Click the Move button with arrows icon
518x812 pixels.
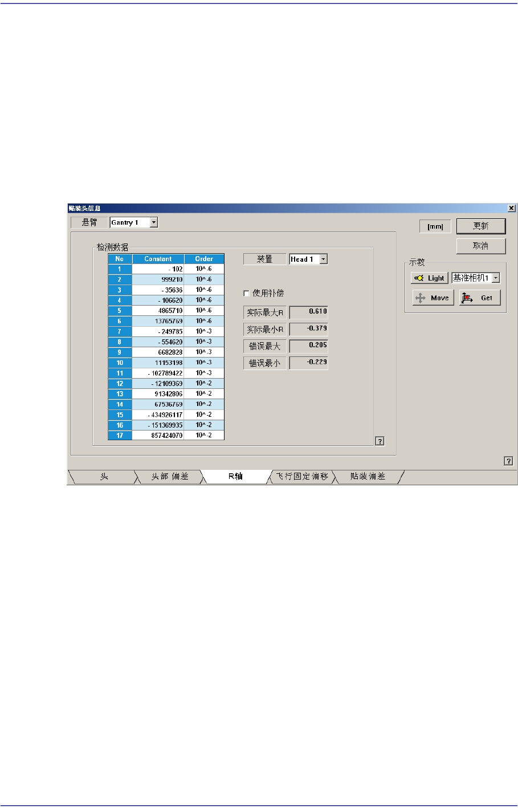point(433,298)
